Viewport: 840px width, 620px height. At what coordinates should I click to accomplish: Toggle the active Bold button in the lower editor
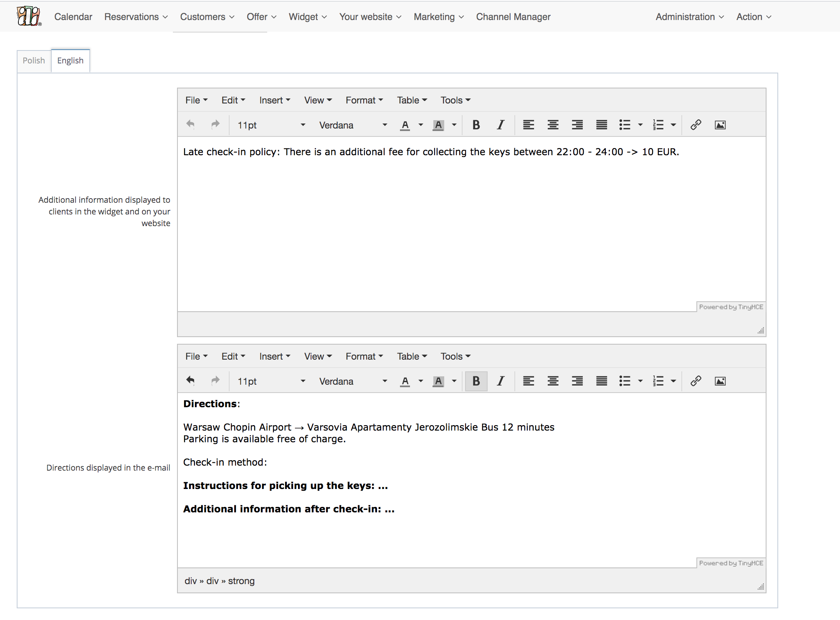[x=476, y=381]
